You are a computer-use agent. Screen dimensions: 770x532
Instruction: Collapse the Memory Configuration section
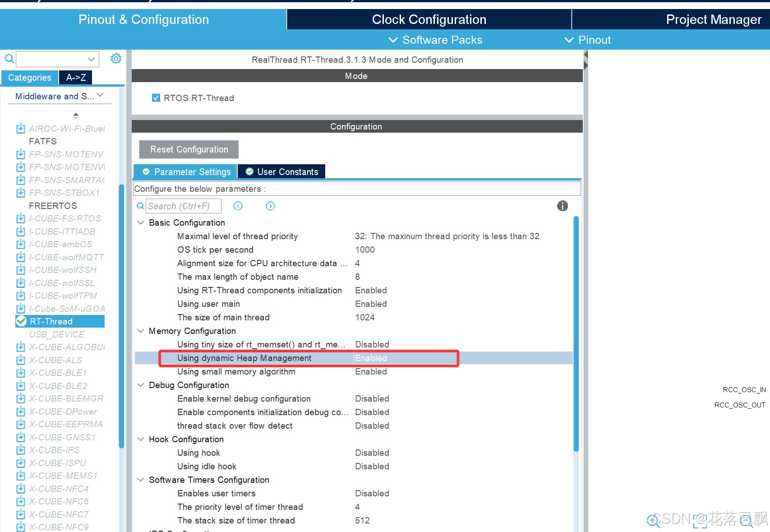(x=141, y=331)
